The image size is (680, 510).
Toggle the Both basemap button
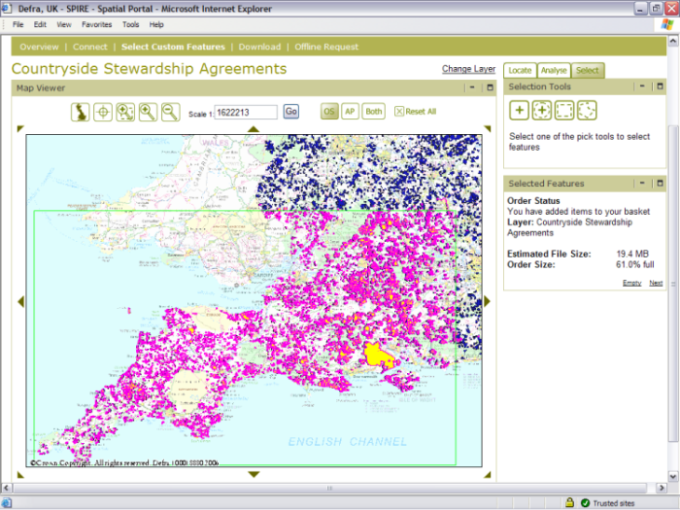coord(373,112)
